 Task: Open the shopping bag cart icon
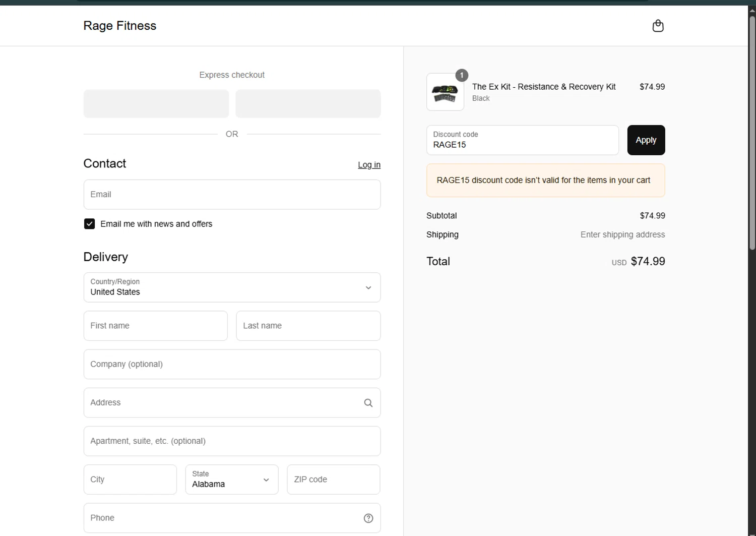658,26
